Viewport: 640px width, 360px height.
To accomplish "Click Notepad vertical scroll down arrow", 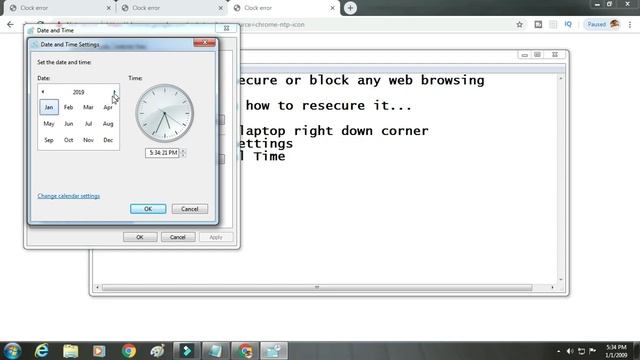I will click(x=561, y=280).
